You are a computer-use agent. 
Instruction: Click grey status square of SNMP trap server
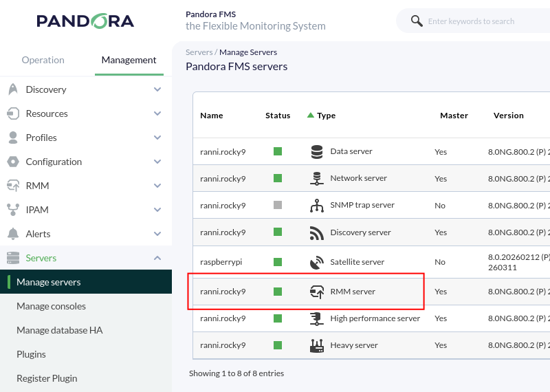tap(278, 205)
